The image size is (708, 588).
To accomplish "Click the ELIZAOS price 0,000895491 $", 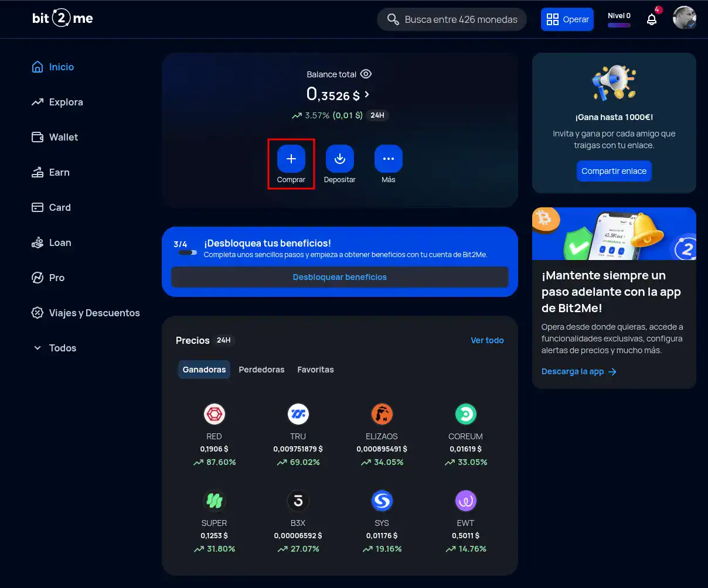I will coord(382,449).
